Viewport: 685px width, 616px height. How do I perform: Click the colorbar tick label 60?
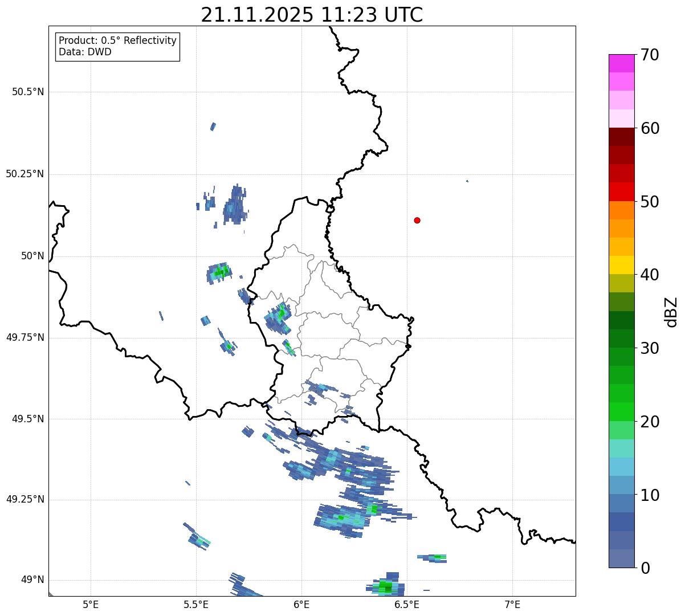650,129
